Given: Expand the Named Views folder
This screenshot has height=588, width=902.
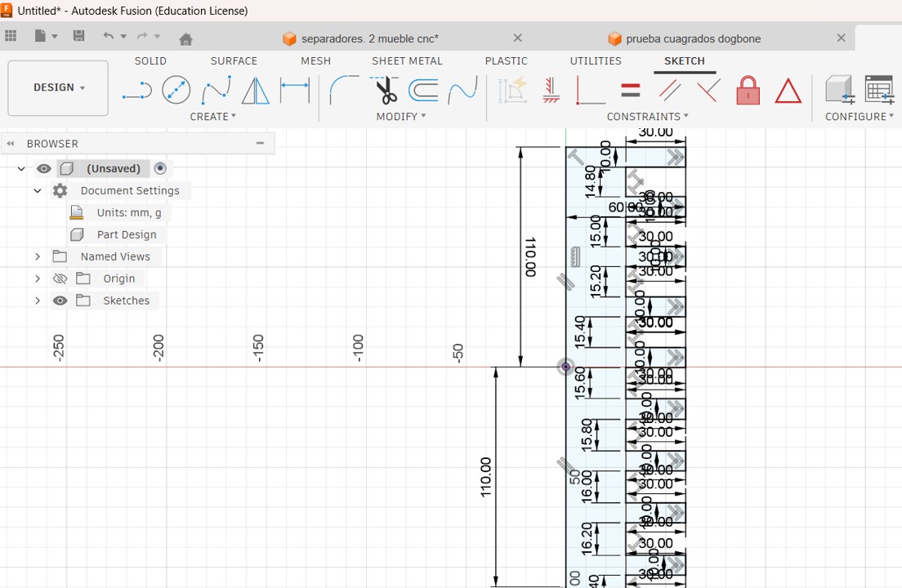Looking at the screenshot, I should point(38,256).
